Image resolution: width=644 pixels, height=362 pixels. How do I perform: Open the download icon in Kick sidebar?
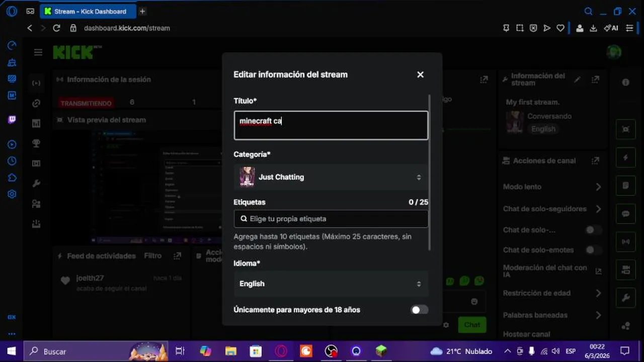coord(36,224)
